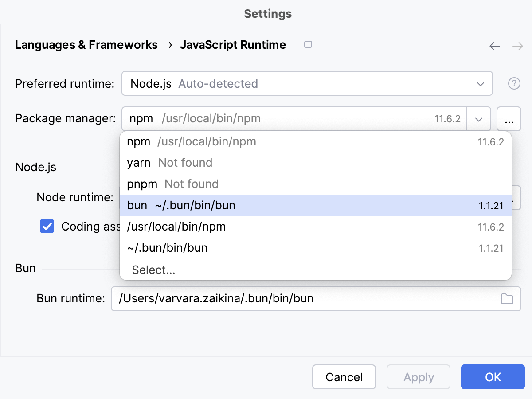532x399 pixels.
Task: Open package manager browser with the ellipsis button
Action: coord(509,119)
